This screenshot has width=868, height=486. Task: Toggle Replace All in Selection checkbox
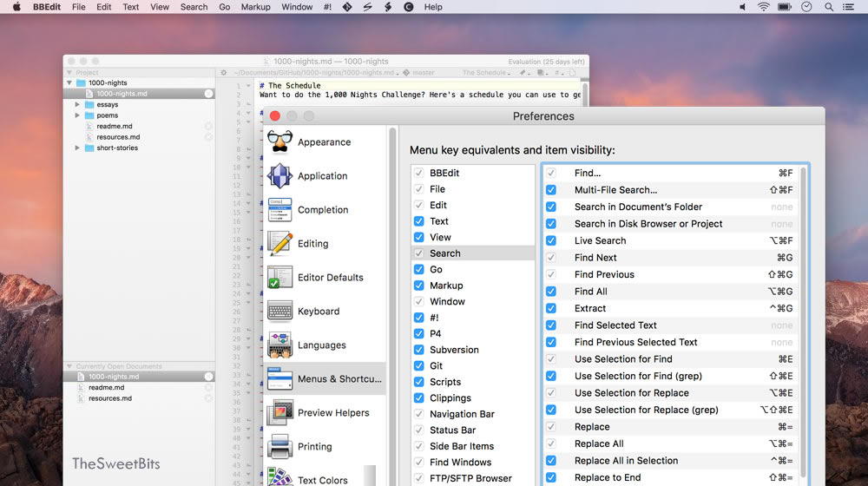[551, 460]
